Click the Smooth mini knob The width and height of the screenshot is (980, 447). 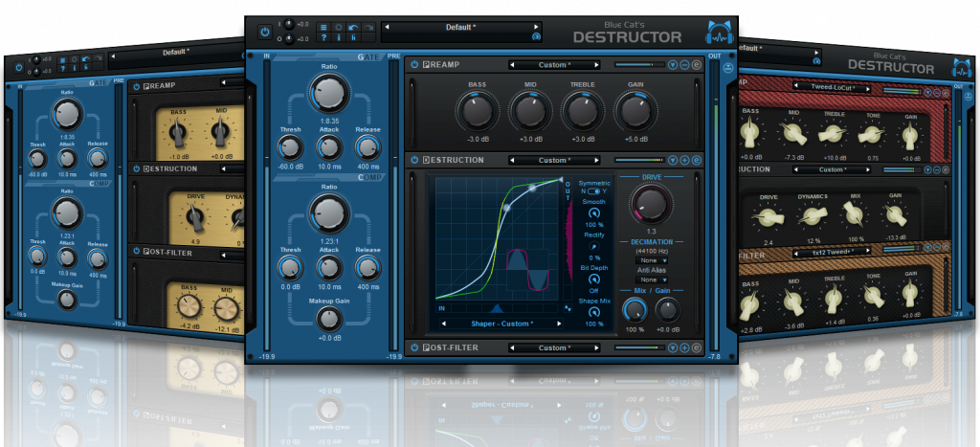(x=593, y=213)
